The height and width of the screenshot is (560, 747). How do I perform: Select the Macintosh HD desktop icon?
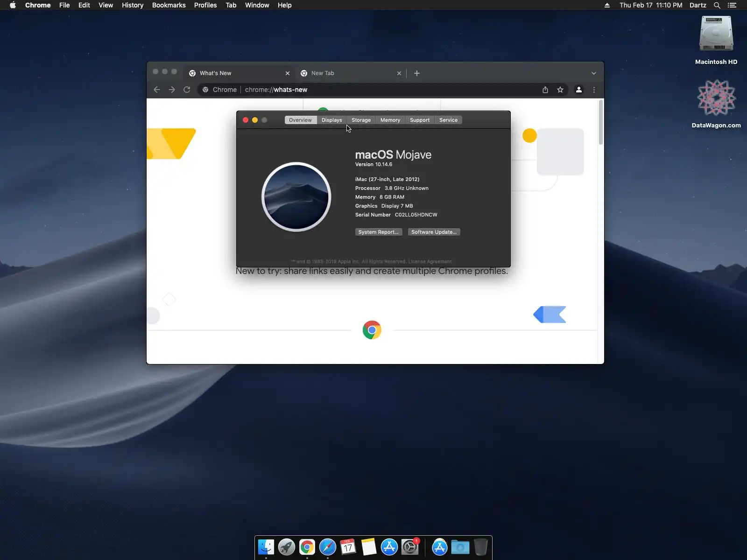[x=716, y=40]
